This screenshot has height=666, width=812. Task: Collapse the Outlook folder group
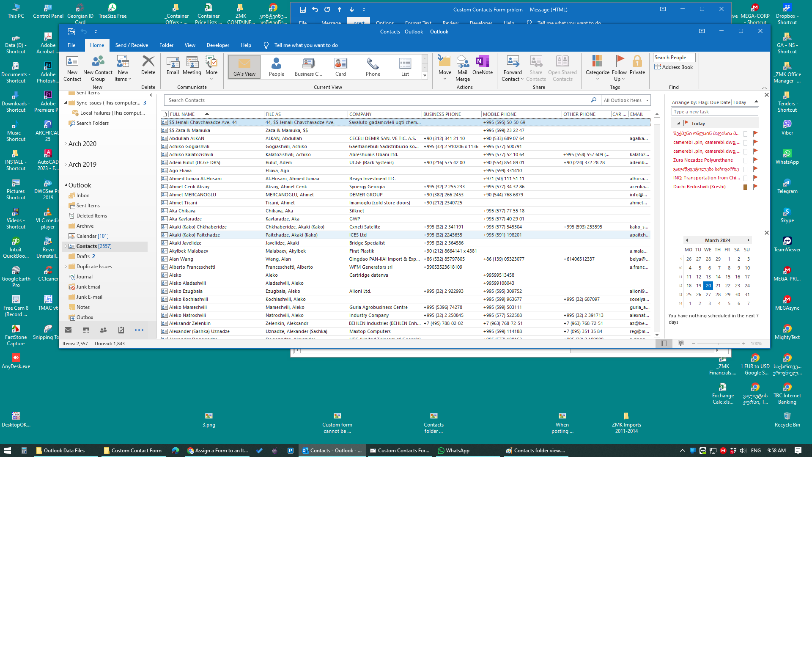pos(66,185)
